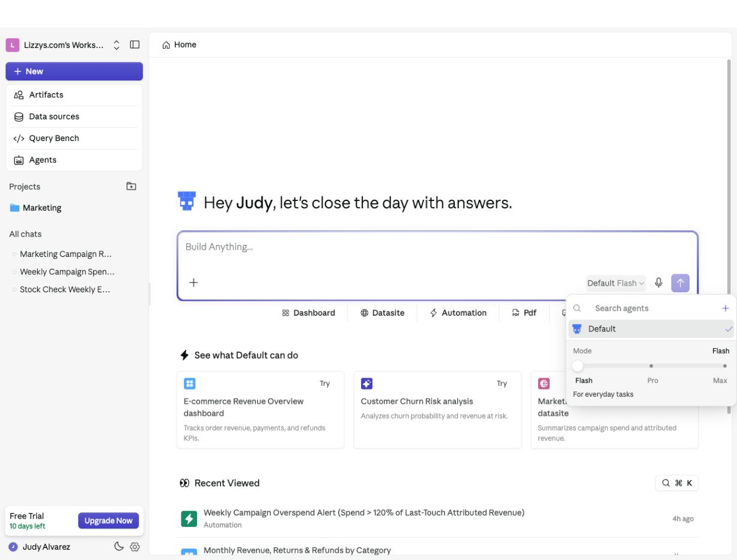The width and height of the screenshot is (737, 560).
Task: Open the Default Flash model dropdown
Action: pyautogui.click(x=616, y=283)
